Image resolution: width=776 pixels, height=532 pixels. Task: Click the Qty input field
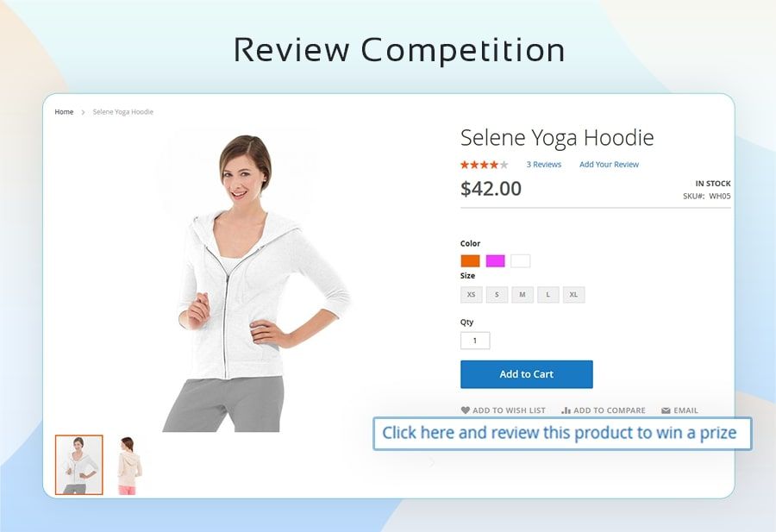tap(475, 341)
